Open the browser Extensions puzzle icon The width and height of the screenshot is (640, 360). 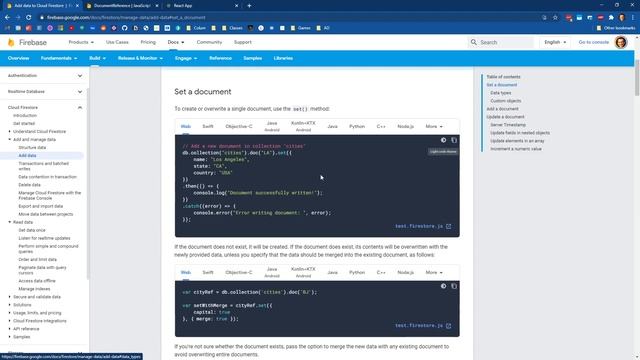(x=611, y=18)
